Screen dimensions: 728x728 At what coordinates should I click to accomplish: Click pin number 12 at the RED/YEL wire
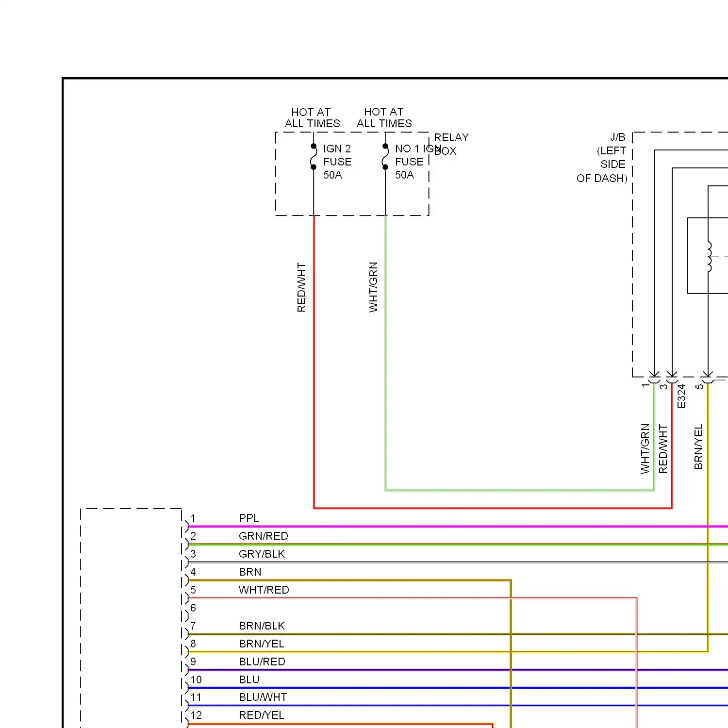[x=196, y=715]
